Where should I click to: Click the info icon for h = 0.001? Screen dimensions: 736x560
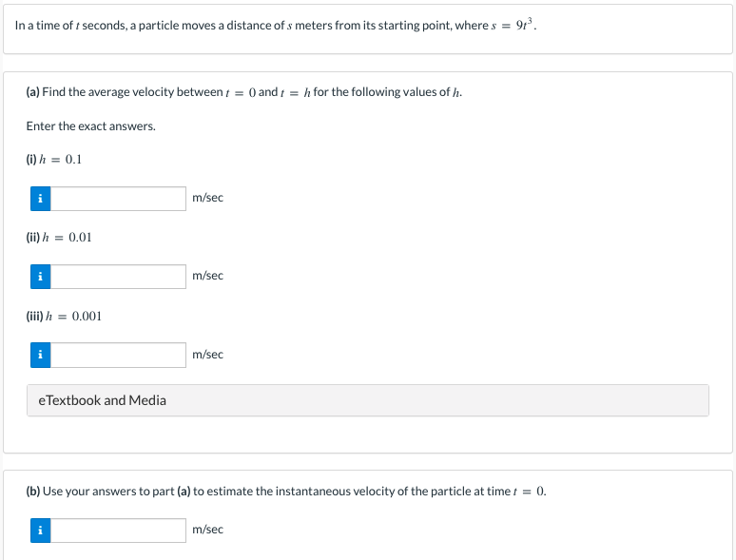[40, 355]
